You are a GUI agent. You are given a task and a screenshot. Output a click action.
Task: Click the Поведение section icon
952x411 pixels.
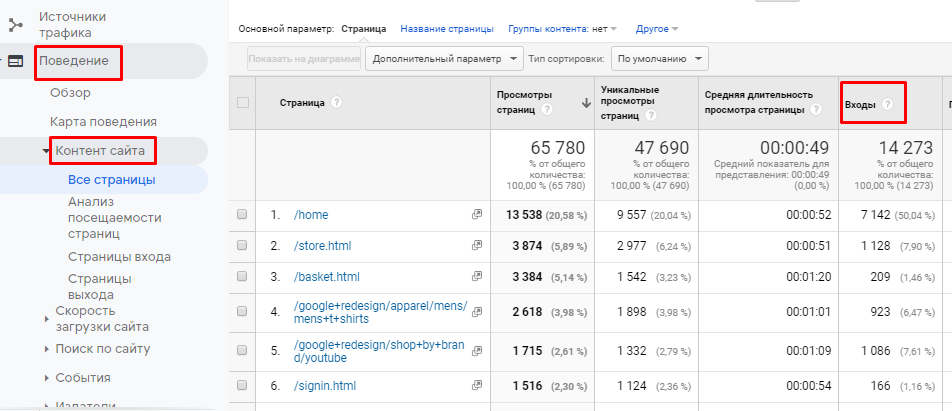(16, 61)
